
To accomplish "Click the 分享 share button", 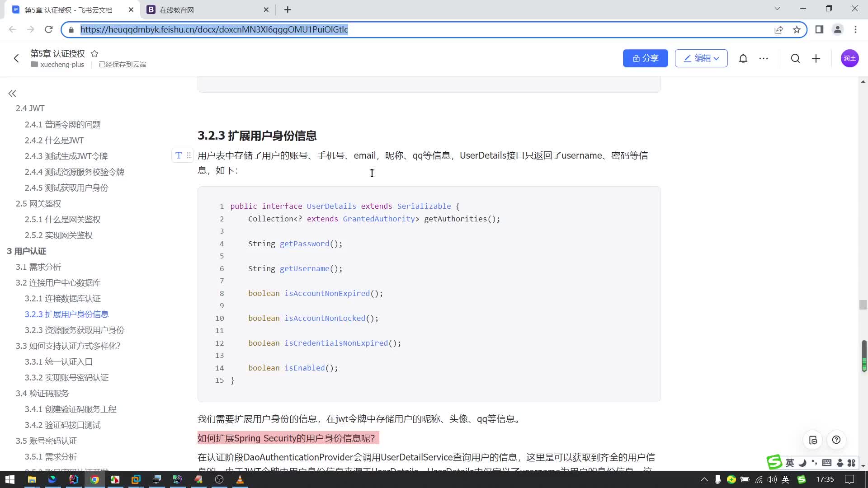I will [x=645, y=58].
